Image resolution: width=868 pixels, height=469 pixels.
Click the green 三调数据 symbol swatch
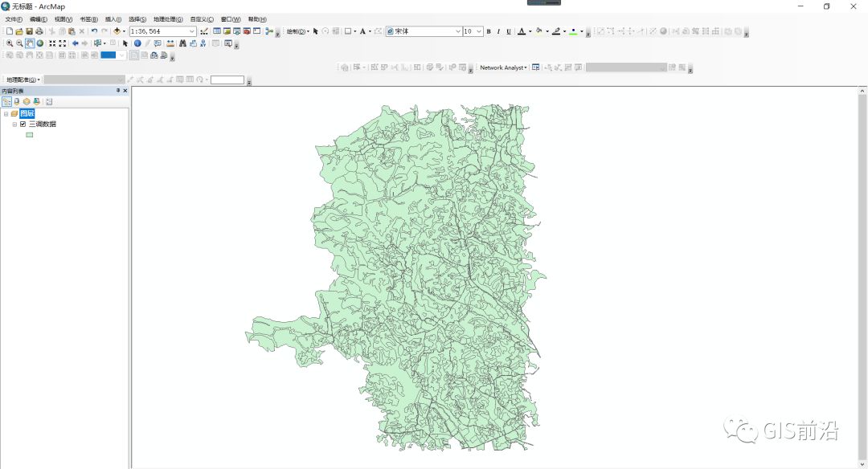tap(30, 134)
